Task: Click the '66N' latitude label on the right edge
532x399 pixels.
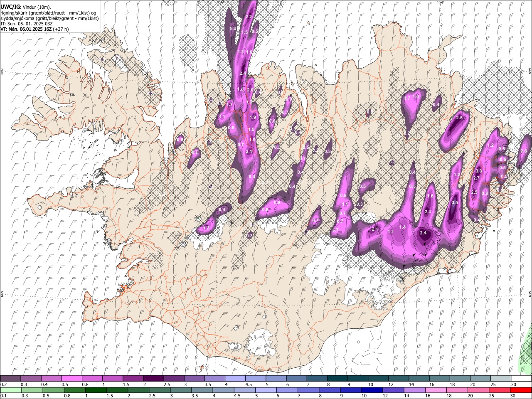Action: click(530, 71)
